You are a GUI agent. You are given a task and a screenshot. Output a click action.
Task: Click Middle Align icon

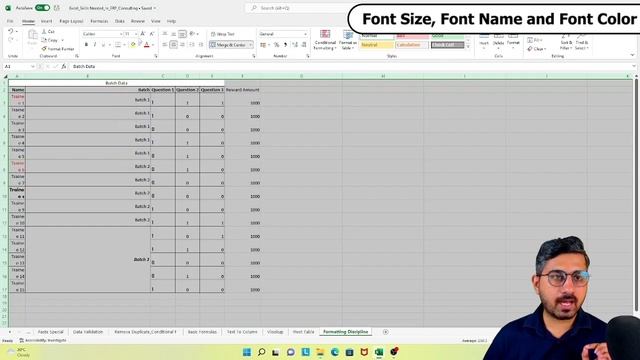pyautogui.click(x=173, y=34)
